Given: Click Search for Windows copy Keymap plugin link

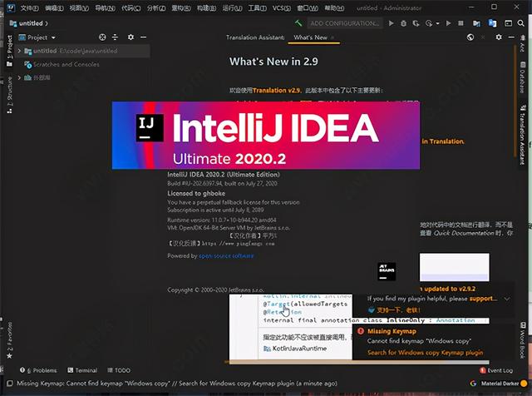Looking at the screenshot, I should pyautogui.click(x=425, y=353).
